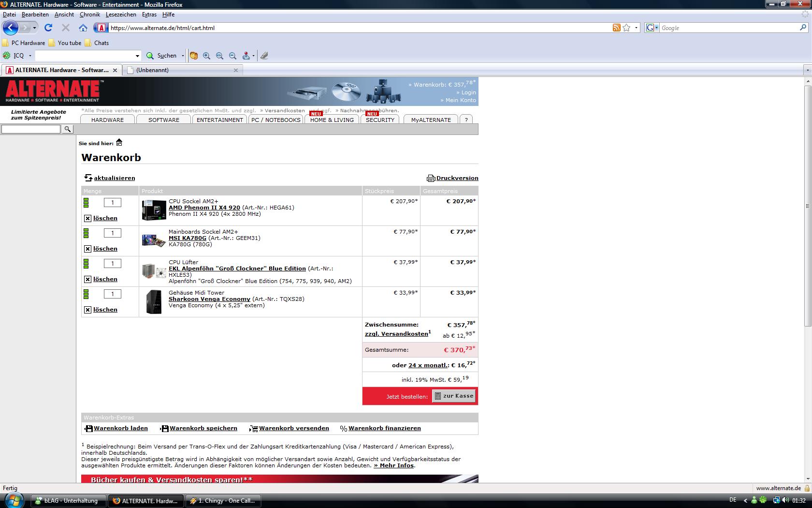Open the PC / NOTEBOOKS site tab
Image resolution: width=812 pixels, height=508 pixels.
[276, 120]
